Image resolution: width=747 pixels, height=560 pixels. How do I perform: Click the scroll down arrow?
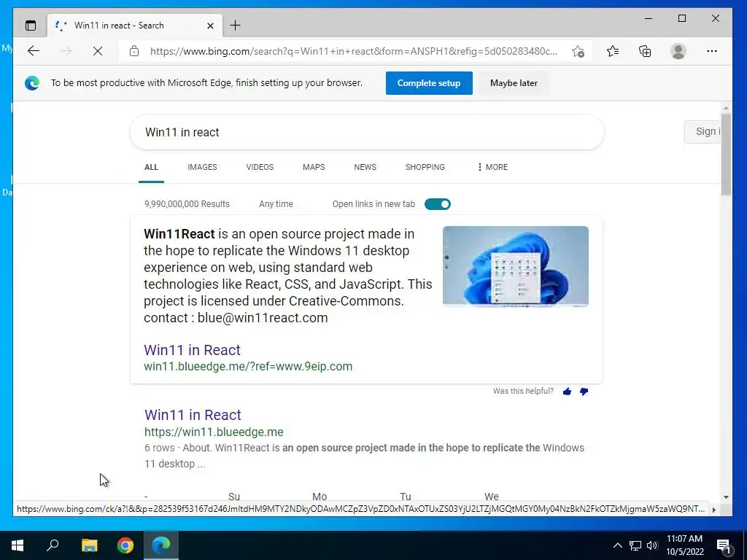pos(726,497)
